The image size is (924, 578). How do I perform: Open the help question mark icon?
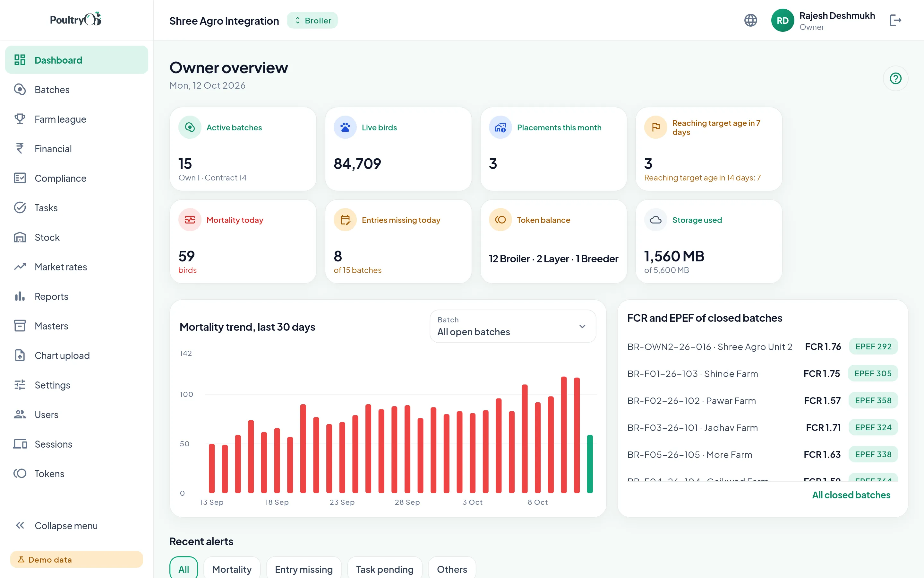[895, 78]
